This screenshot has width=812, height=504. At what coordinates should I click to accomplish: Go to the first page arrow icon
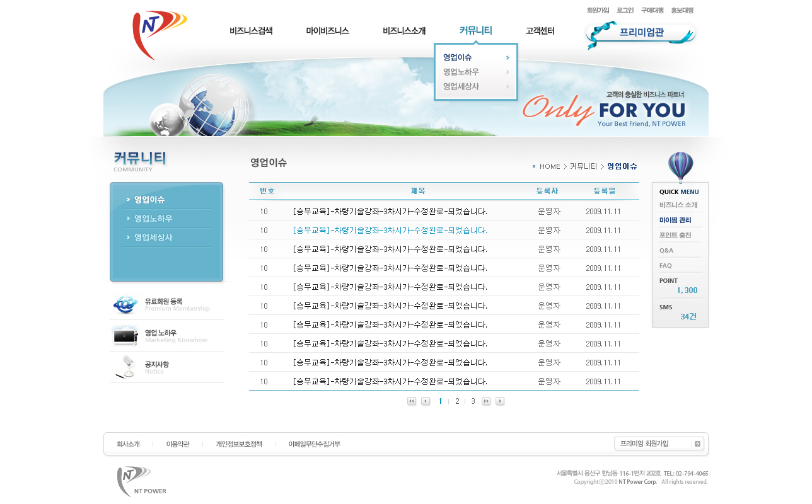(412, 401)
